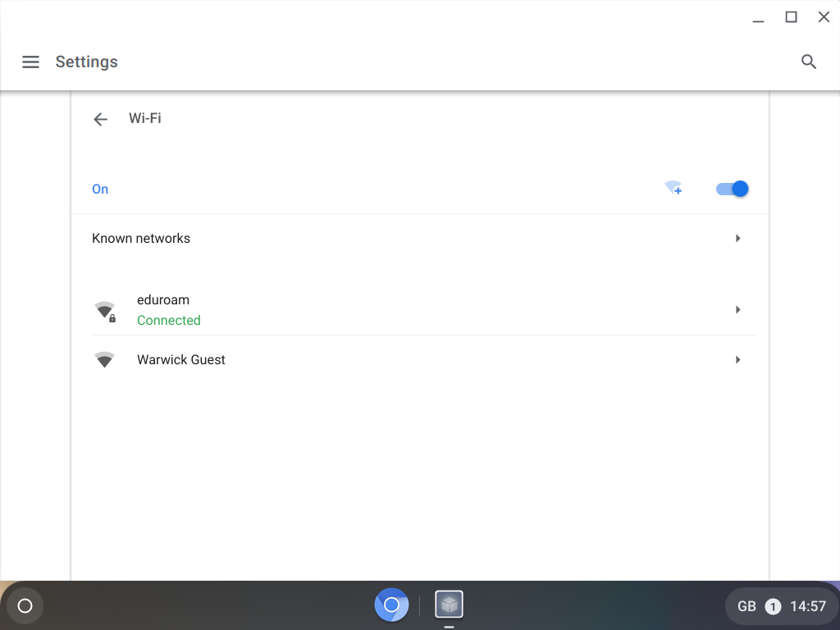Select the Warwick Guest network entry

pos(181,360)
